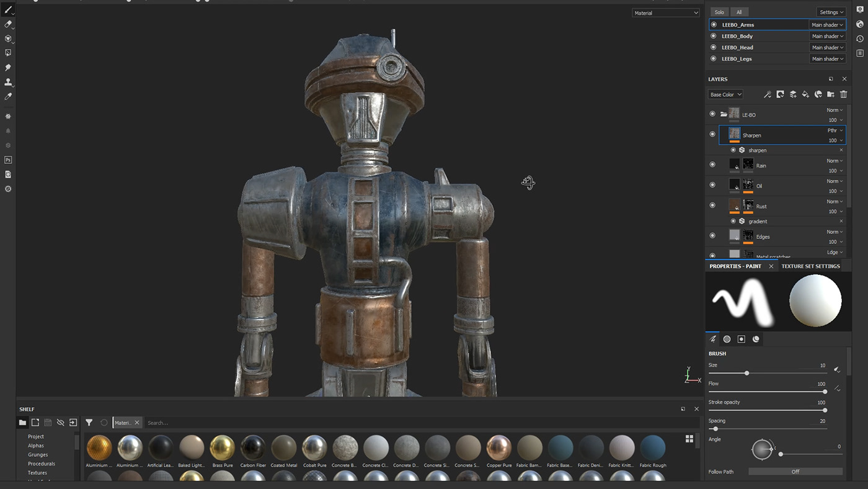The image size is (868, 489).
Task: Open the Material viewport mode dropdown
Action: pyautogui.click(x=666, y=12)
